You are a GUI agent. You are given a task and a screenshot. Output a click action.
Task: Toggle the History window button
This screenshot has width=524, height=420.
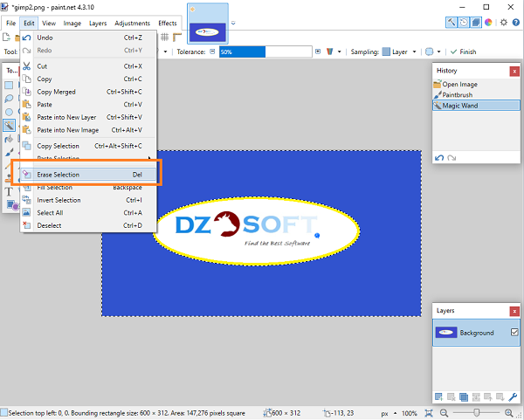click(464, 23)
